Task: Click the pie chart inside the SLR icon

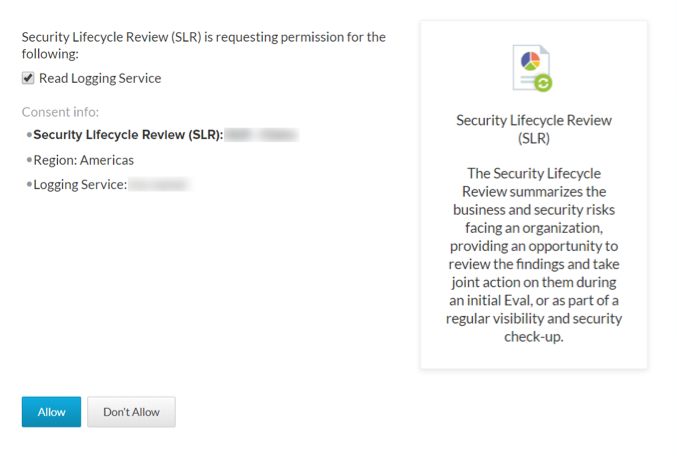Action: coord(531,62)
